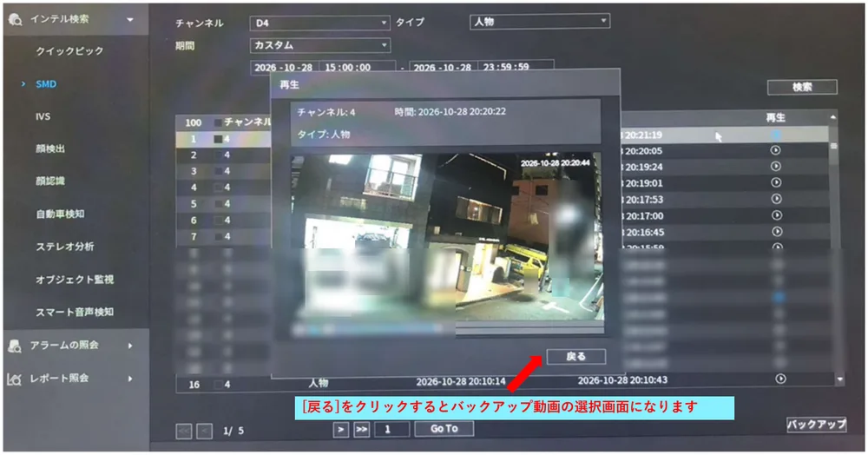The height and width of the screenshot is (455, 868).
Task: Click the レポート照会 chart icon
Action: tap(15, 379)
